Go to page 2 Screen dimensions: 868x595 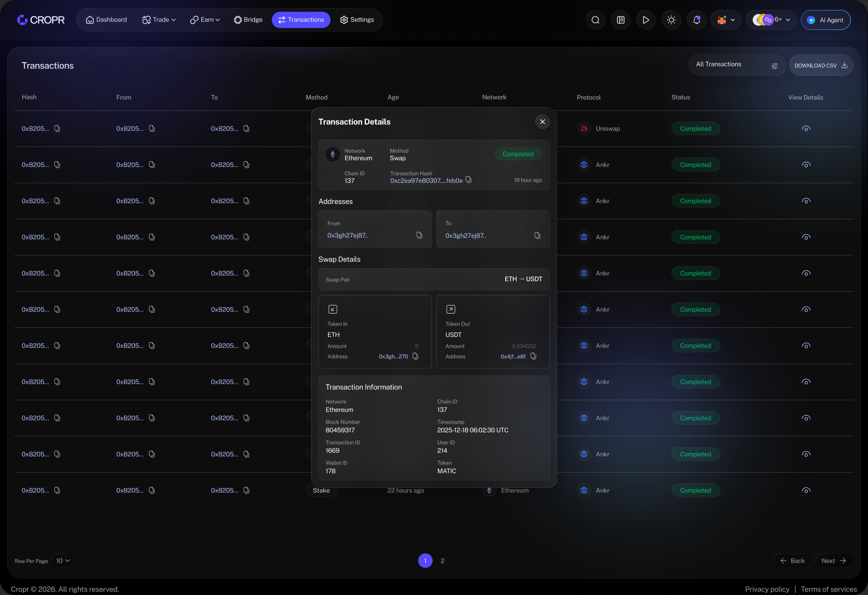pyautogui.click(x=443, y=561)
